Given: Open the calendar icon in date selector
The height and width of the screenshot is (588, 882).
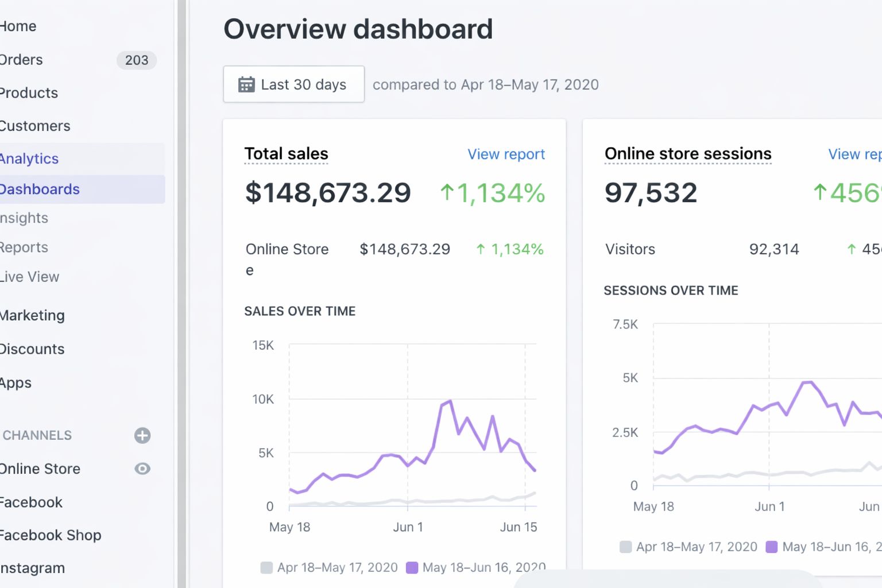Looking at the screenshot, I should [x=245, y=84].
